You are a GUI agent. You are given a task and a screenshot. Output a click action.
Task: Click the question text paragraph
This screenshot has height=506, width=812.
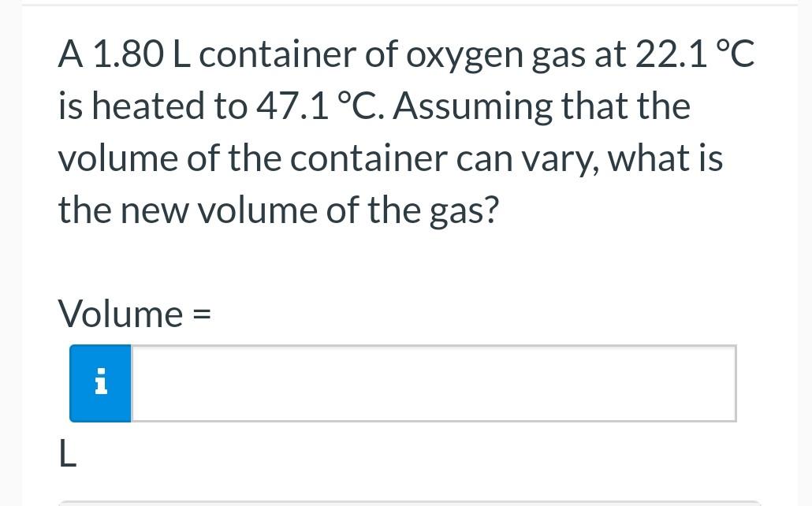[394, 130]
